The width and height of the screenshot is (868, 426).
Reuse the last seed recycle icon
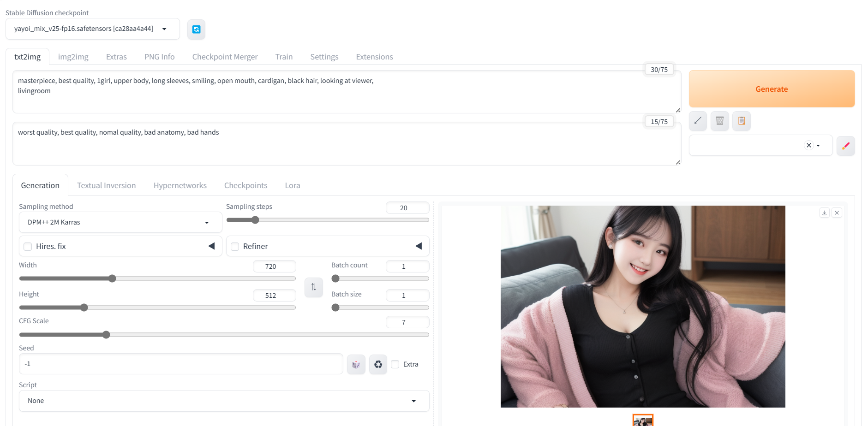(x=378, y=364)
